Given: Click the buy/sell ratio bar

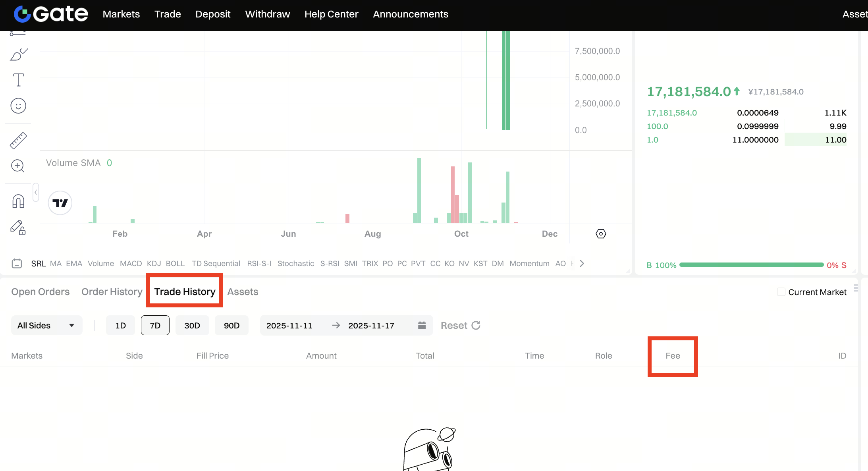Looking at the screenshot, I should [x=751, y=265].
